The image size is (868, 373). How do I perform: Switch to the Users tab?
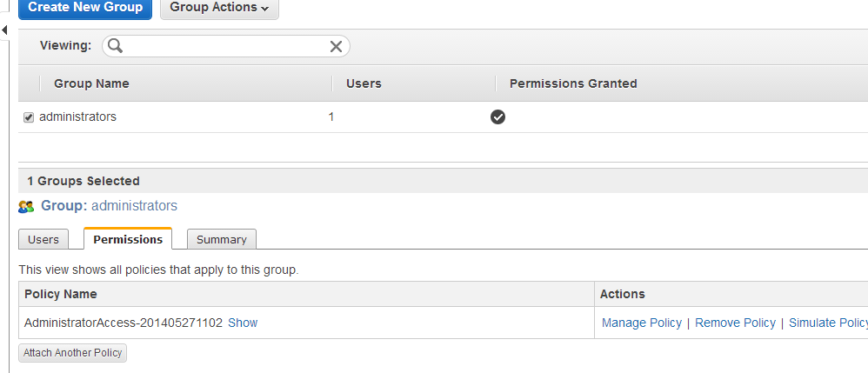[43, 240]
